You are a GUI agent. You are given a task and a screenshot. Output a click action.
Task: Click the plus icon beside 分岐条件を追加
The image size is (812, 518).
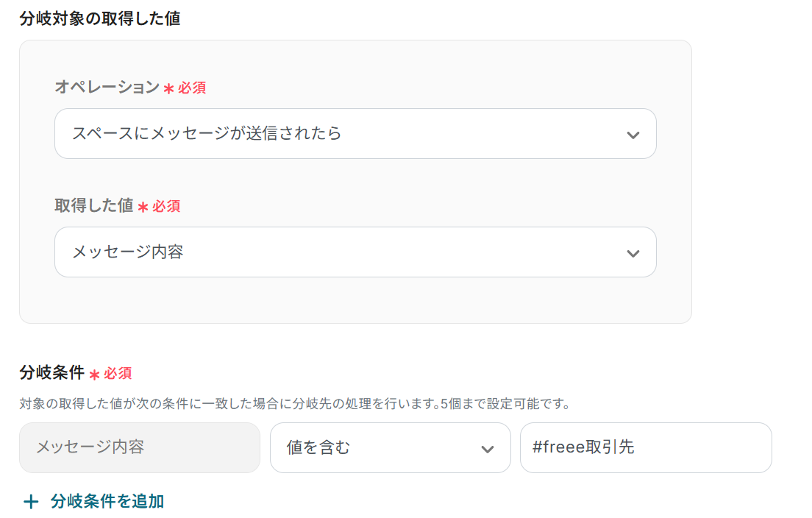[x=31, y=503]
